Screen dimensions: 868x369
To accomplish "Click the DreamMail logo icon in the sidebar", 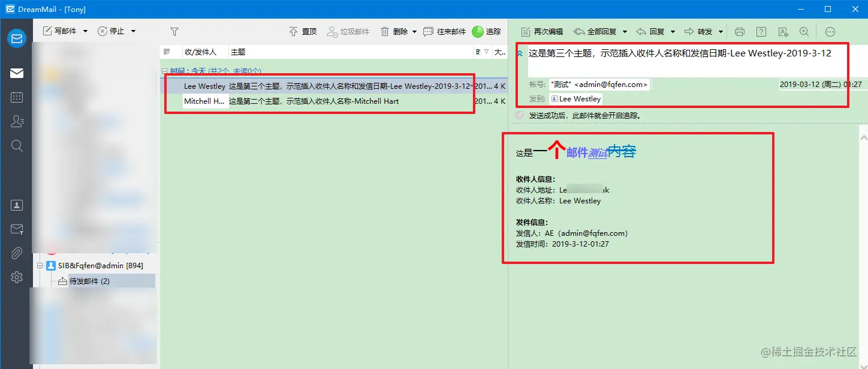I will 16,38.
